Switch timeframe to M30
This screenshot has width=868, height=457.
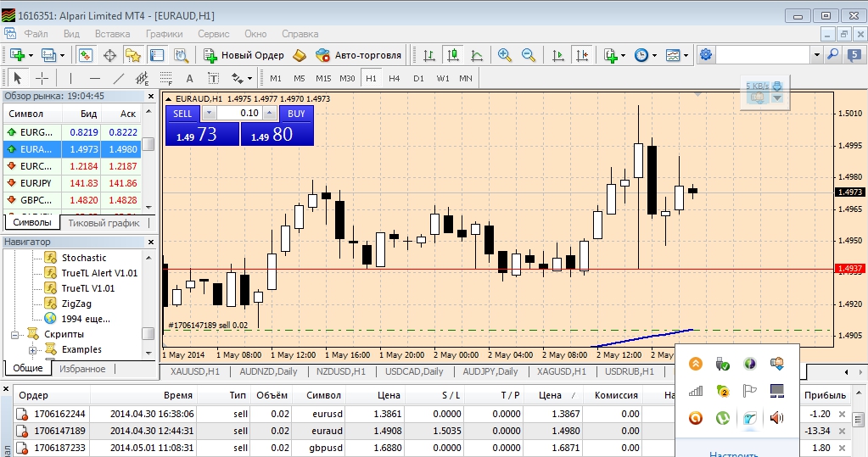347,79
